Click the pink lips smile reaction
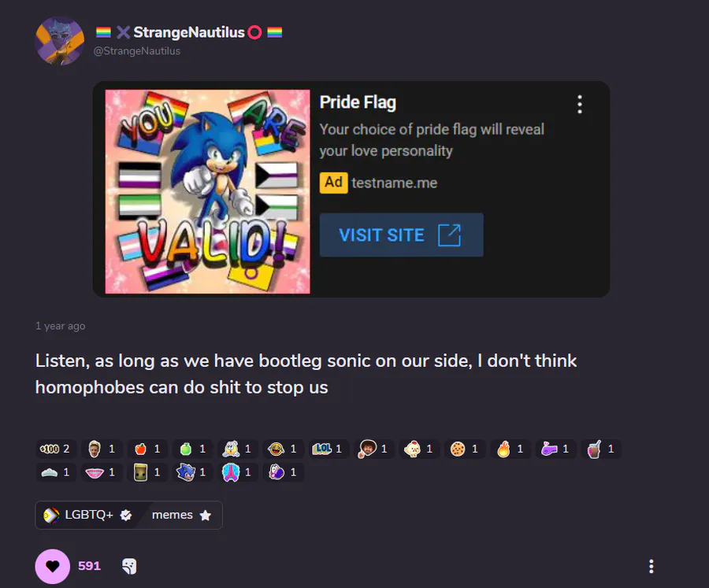 coord(102,472)
